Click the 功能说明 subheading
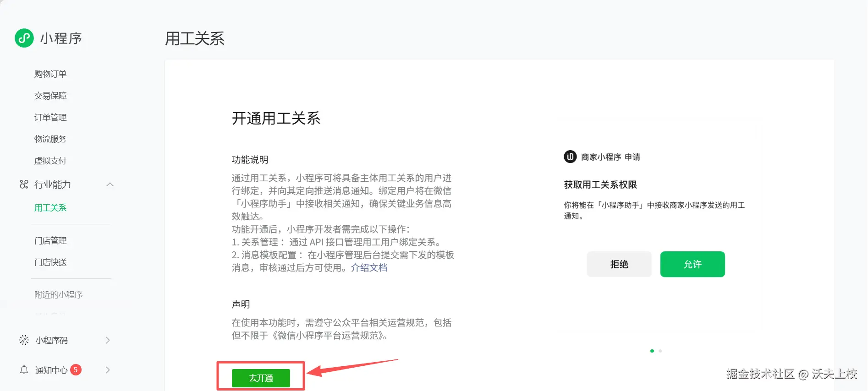868x391 pixels. point(250,159)
